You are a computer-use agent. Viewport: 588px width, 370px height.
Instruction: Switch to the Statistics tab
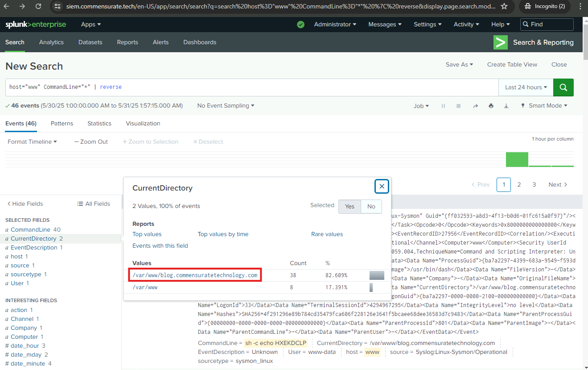point(99,124)
